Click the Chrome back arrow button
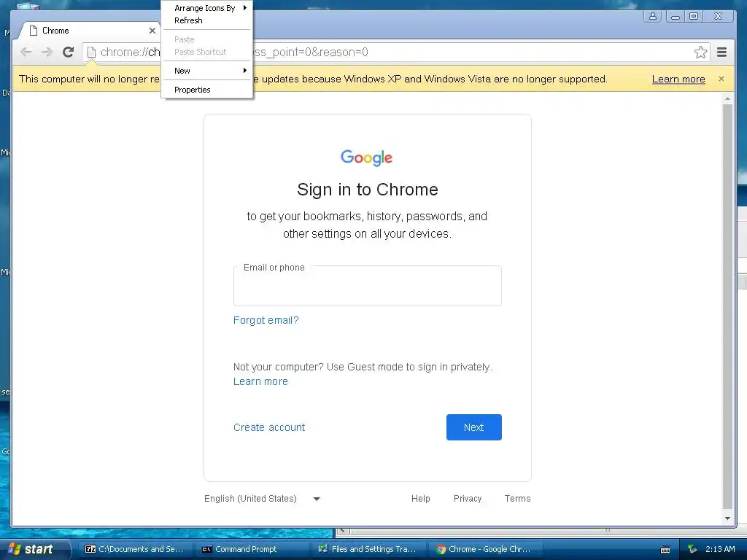Viewport: 747px width, 560px height. 26,52
